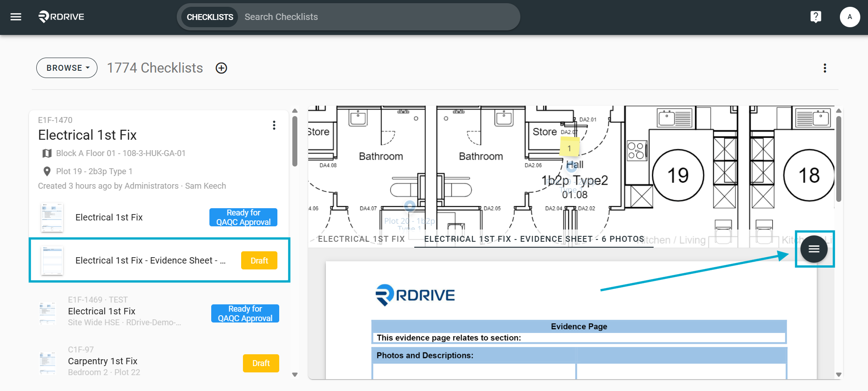Click the E1F-1470 reference code

(55, 120)
